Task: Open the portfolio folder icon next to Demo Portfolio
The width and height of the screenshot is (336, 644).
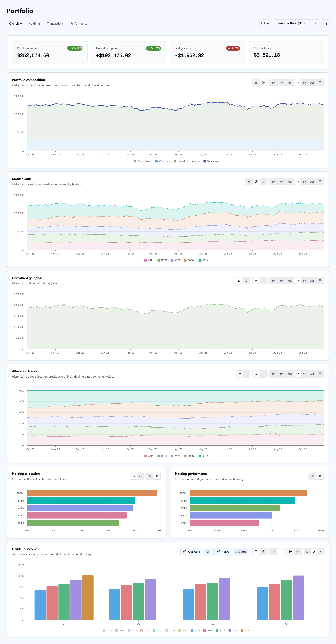Action: (325, 23)
